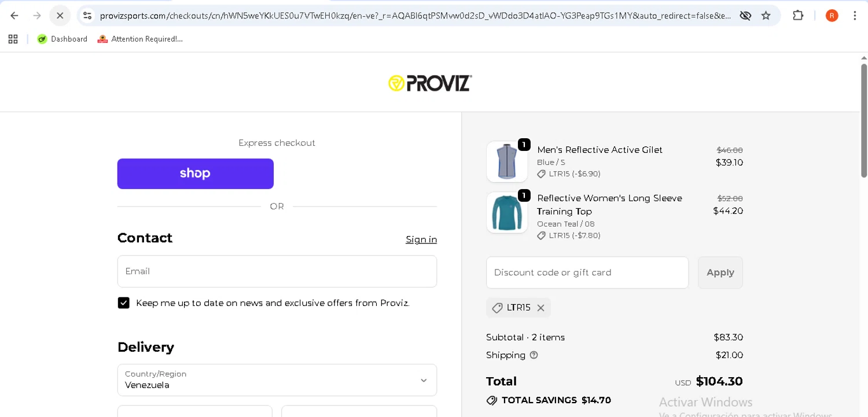Click the discount tag icon next to LTR15 (-$7.80)
The image size is (868, 417).
click(542, 236)
